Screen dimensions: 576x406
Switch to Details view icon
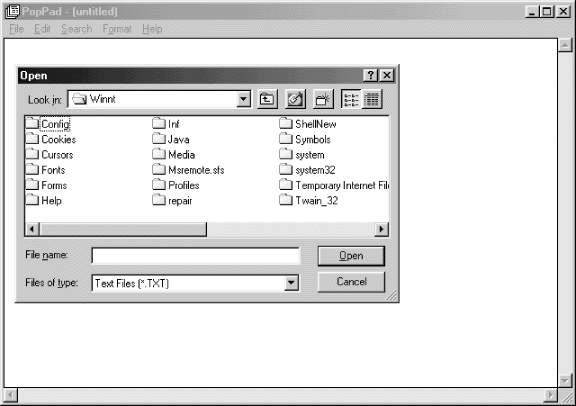point(372,99)
